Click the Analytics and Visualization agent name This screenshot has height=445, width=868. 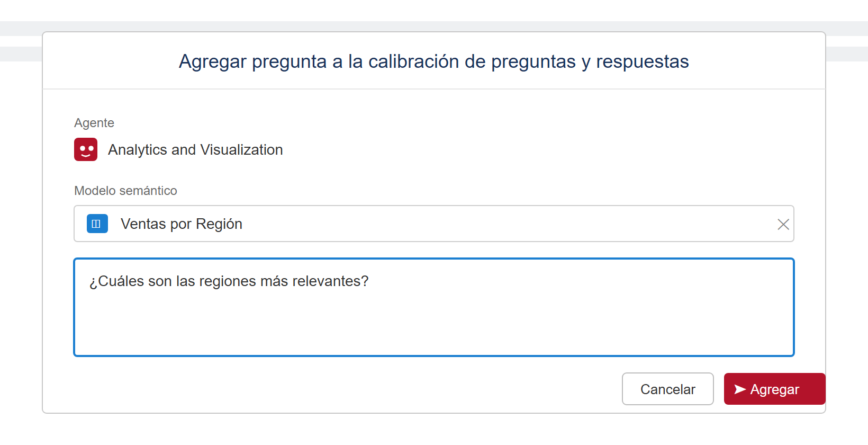tap(195, 150)
